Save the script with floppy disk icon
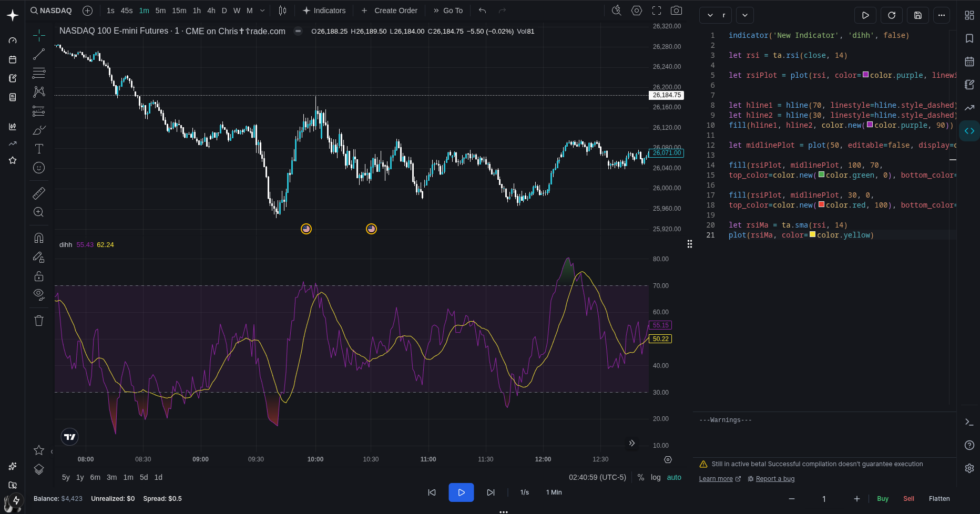This screenshot has width=980, height=514. click(x=918, y=15)
